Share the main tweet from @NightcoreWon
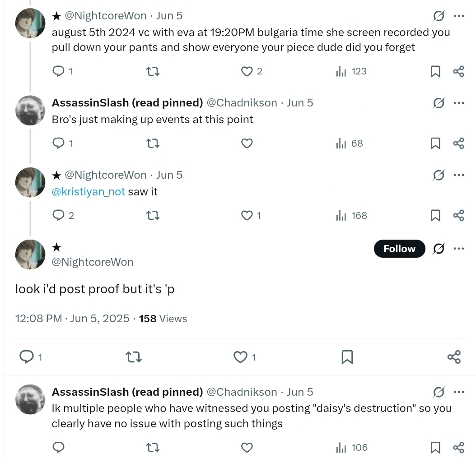The width and height of the screenshot is (476, 463). (454, 357)
